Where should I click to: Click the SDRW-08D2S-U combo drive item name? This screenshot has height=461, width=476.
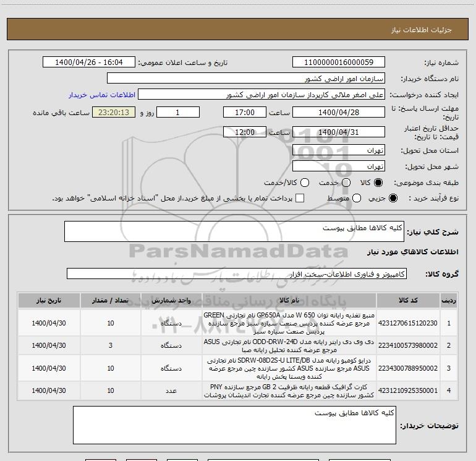pos(289,368)
